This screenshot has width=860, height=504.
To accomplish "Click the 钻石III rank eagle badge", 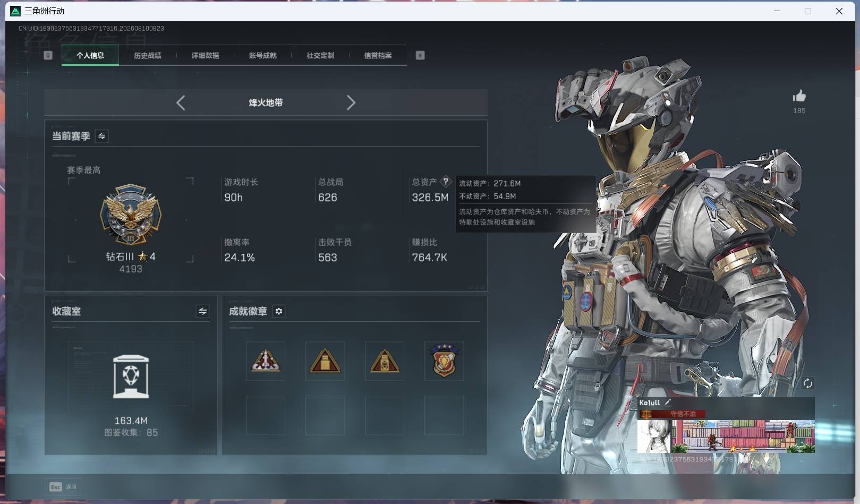I will coord(131,215).
